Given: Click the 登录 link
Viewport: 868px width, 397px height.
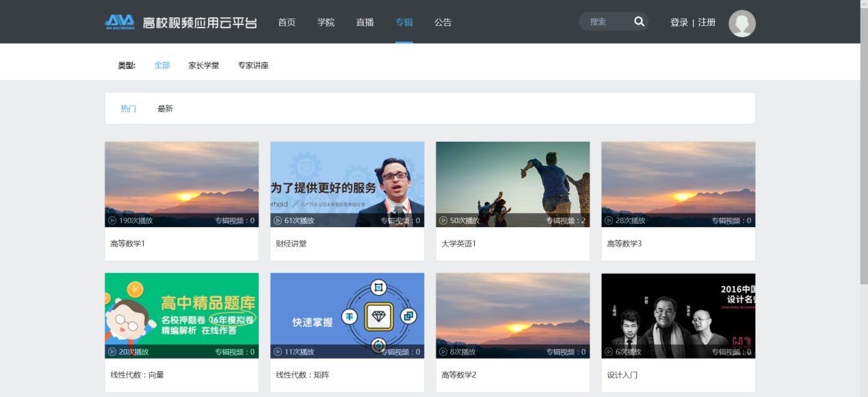Looking at the screenshot, I should pyautogui.click(x=679, y=22).
